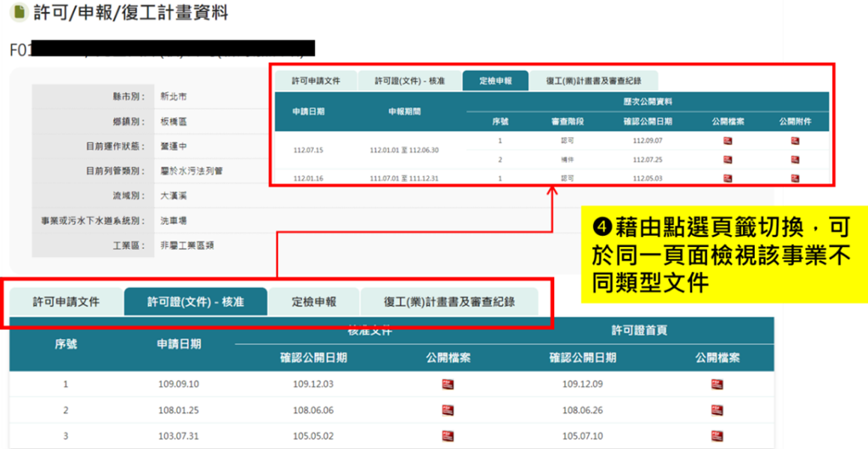This screenshot has width=868, height=449.
Task: Click the green document icon beside page title
Action: pos(19,12)
